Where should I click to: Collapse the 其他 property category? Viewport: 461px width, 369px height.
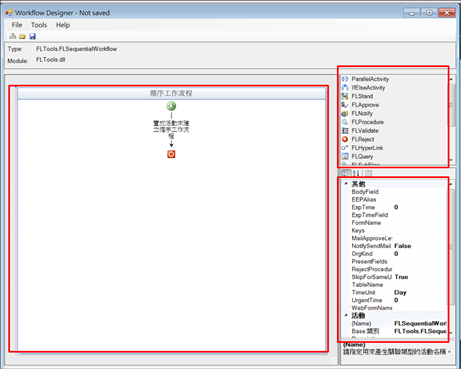[x=346, y=184]
